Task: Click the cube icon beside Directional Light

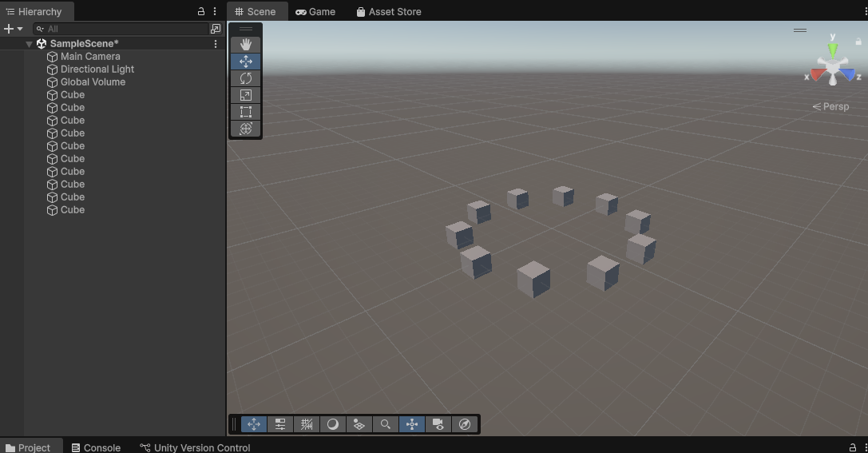Action: pyautogui.click(x=52, y=70)
